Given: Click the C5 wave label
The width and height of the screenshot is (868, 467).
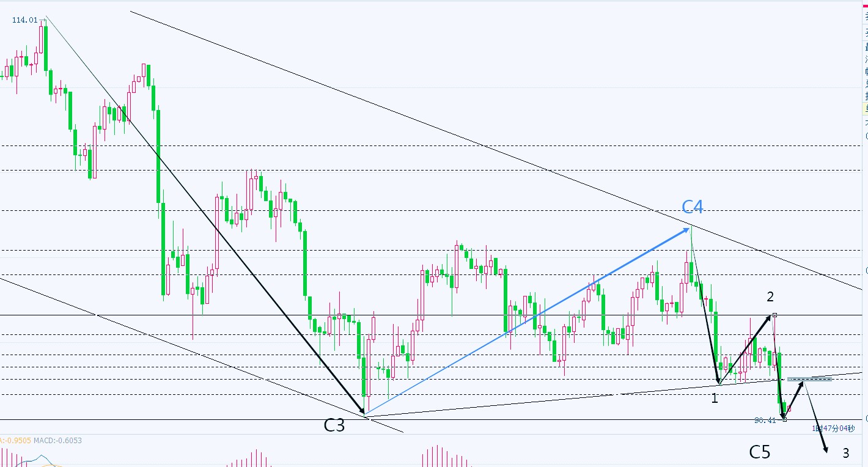Looking at the screenshot, I should point(760,452).
